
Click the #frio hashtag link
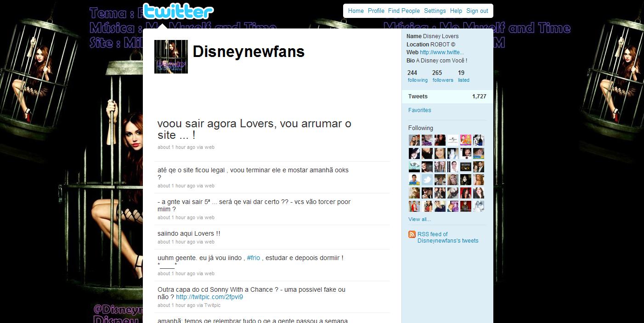tap(254, 258)
